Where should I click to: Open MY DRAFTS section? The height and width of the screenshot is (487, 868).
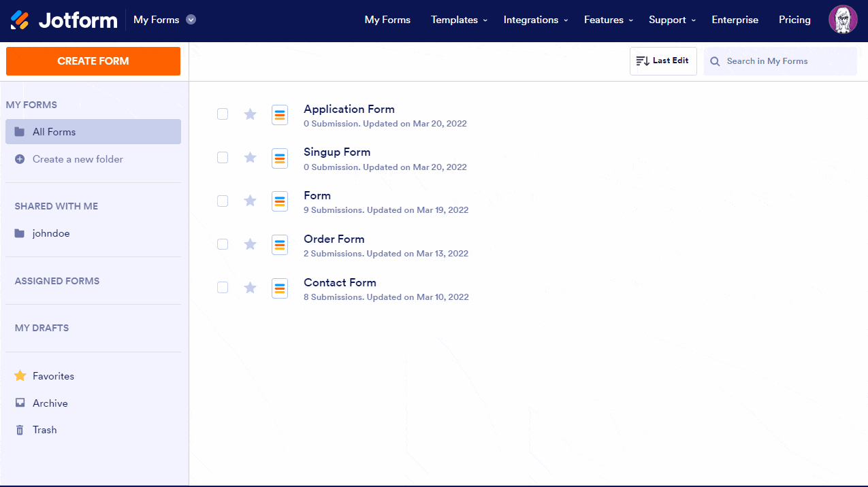click(x=42, y=328)
